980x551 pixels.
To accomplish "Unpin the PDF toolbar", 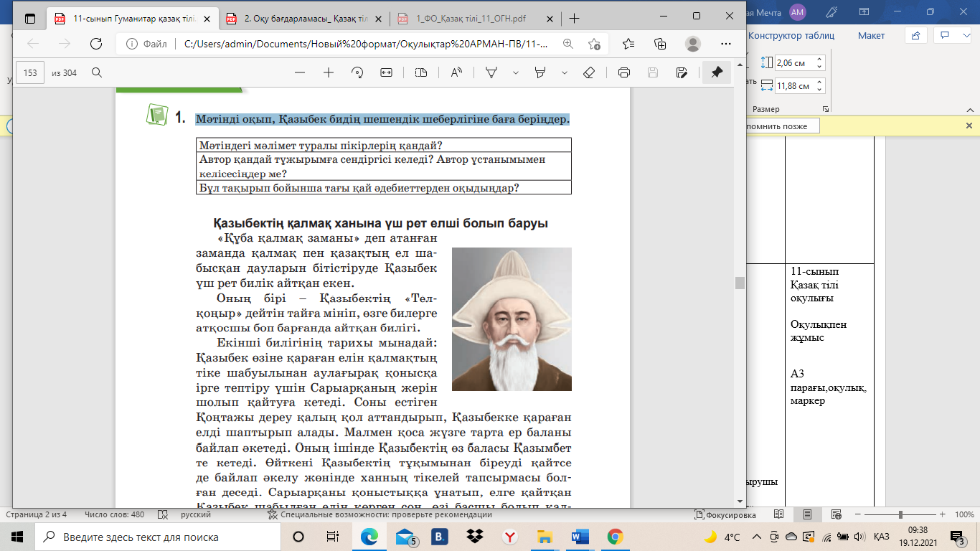I will [x=716, y=72].
